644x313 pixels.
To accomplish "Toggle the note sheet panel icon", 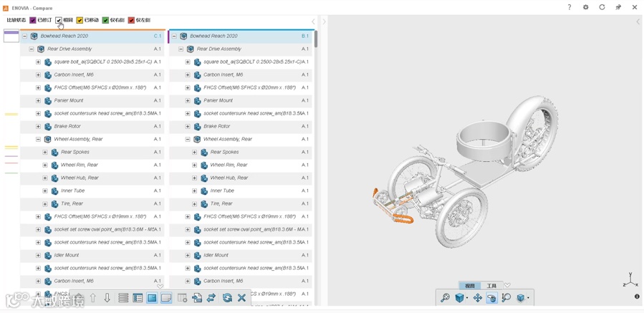I will click(x=166, y=298).
